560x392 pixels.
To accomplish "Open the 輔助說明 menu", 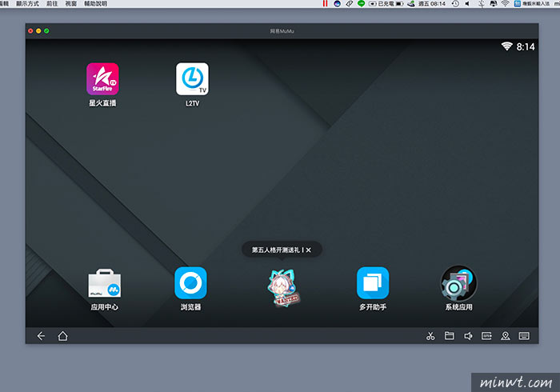I will pos(95,3).
